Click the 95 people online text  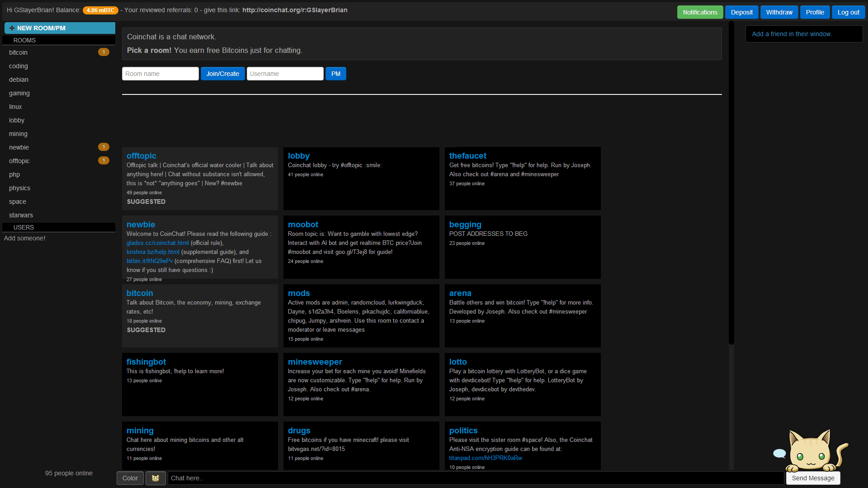point(69,473)
